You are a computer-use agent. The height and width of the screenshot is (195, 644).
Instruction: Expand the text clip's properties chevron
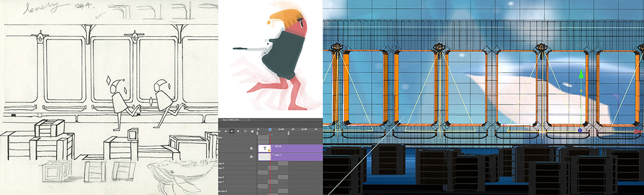click(x=272, y=146)
